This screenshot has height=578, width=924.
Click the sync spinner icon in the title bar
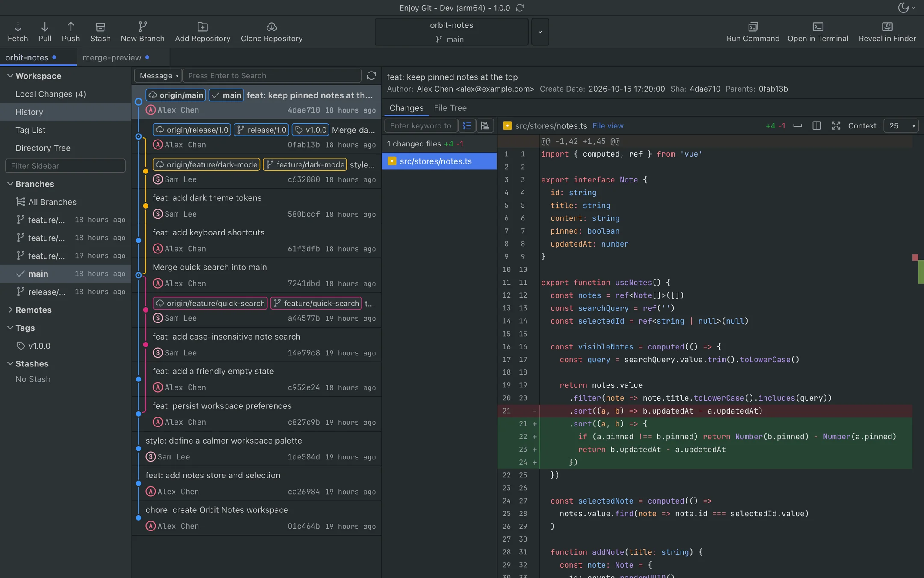click(520, 8)
